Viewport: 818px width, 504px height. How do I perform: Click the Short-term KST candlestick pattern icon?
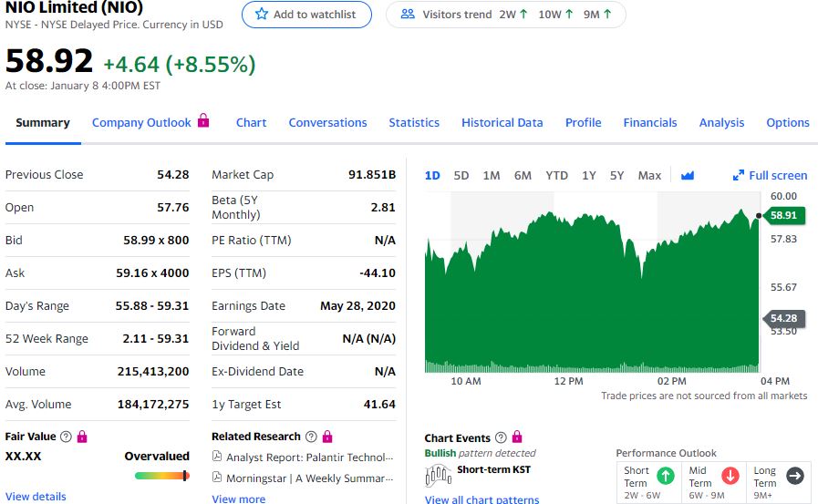pyautogui.click(x=439, y=476)
